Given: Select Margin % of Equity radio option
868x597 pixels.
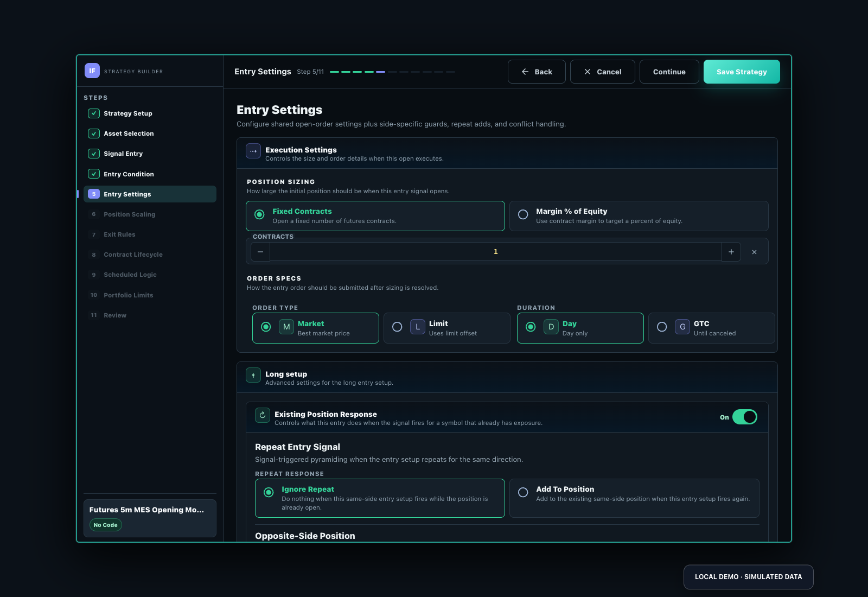Looking at the screenshot, I should click(639, 216).
